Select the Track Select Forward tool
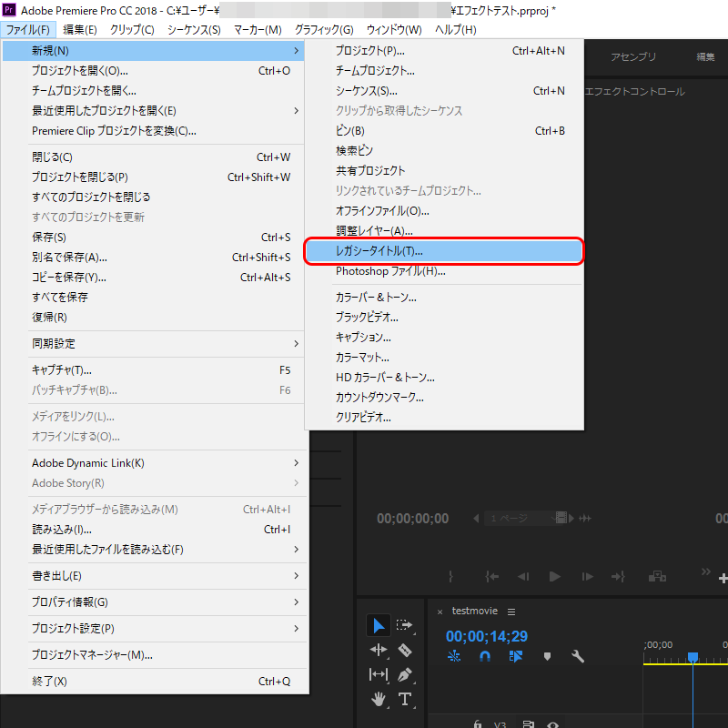Image resolution: width=728 pixels, height=728 pixels. pos(405,625)
